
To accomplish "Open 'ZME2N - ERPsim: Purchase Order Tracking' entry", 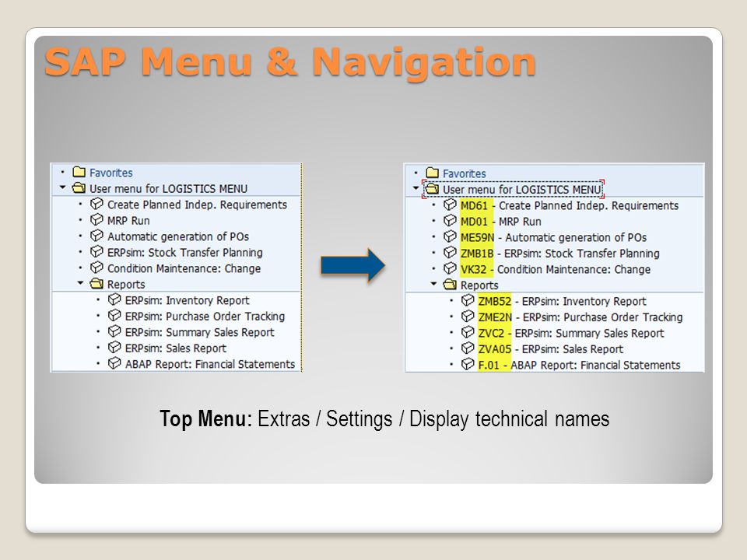I will [580, 317].
